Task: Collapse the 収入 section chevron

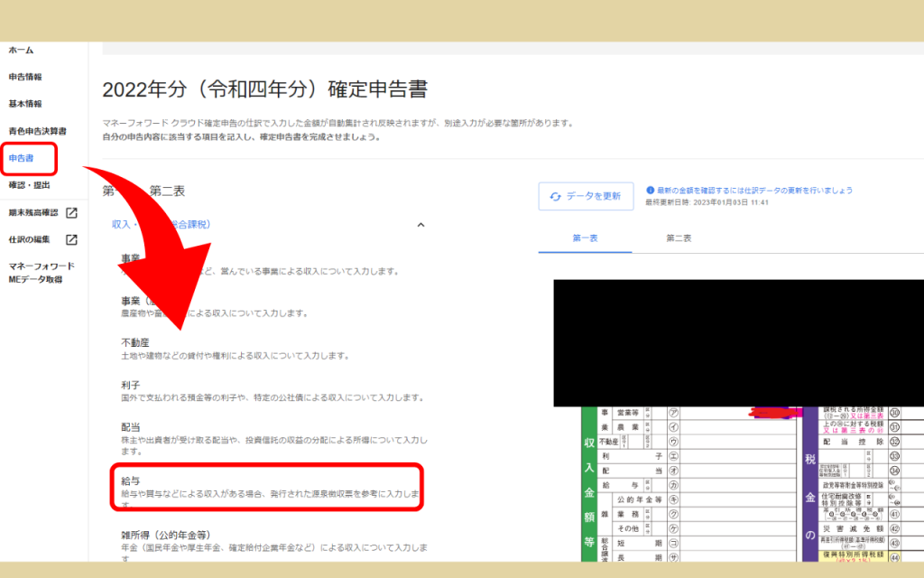Action: 420,225
